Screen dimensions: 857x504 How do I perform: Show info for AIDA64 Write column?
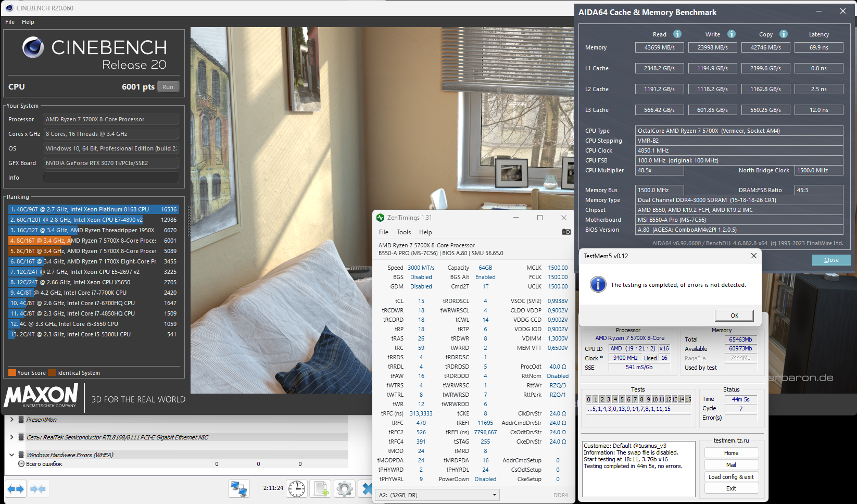pos(732,34)
